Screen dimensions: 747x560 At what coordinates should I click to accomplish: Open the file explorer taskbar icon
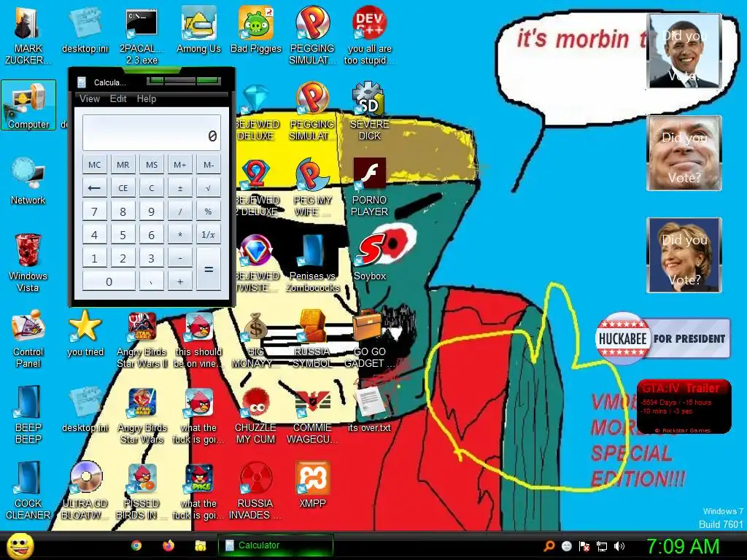(201, 545)
